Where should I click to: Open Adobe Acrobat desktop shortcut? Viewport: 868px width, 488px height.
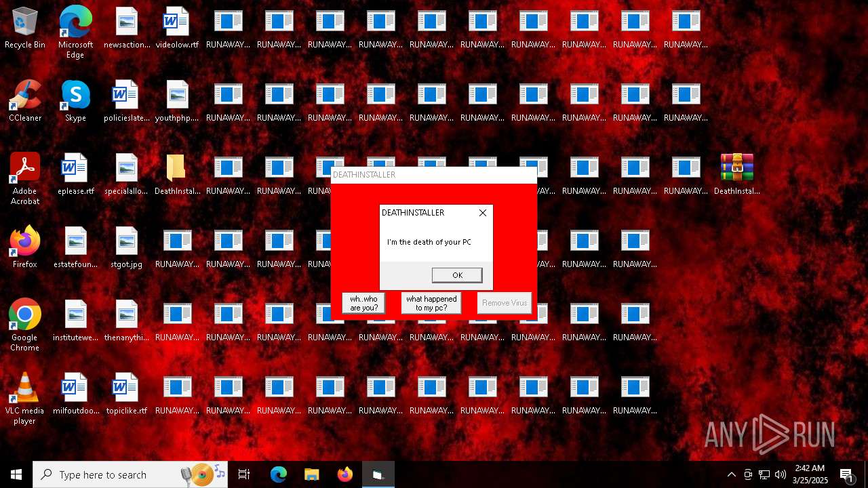25,179
